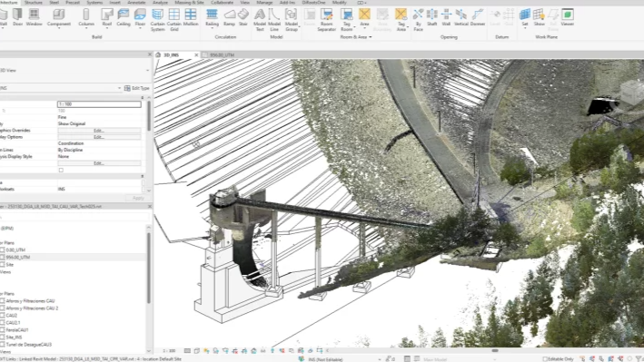The image size is (644, 362).
Task: Switch to the 956.00_UTM view tab
Action: pyautogui.click(x=223, y=55)
